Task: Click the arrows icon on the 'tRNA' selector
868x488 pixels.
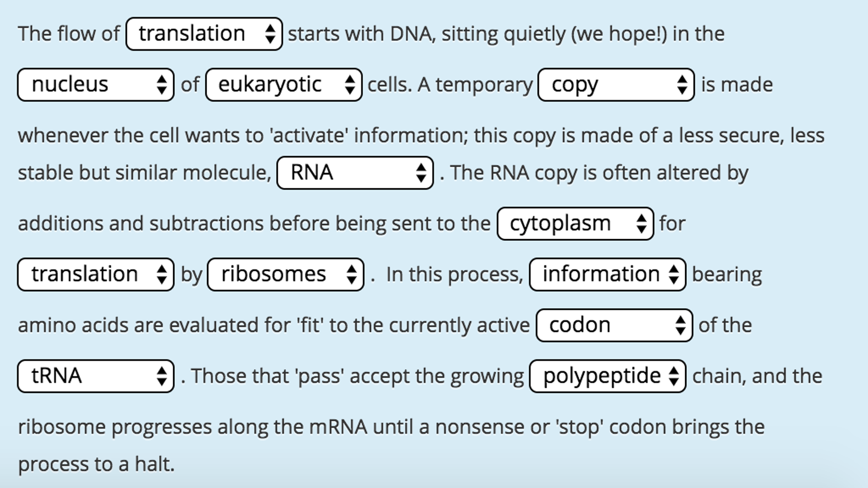Action: pyautogui.click(x=162, y=376)
